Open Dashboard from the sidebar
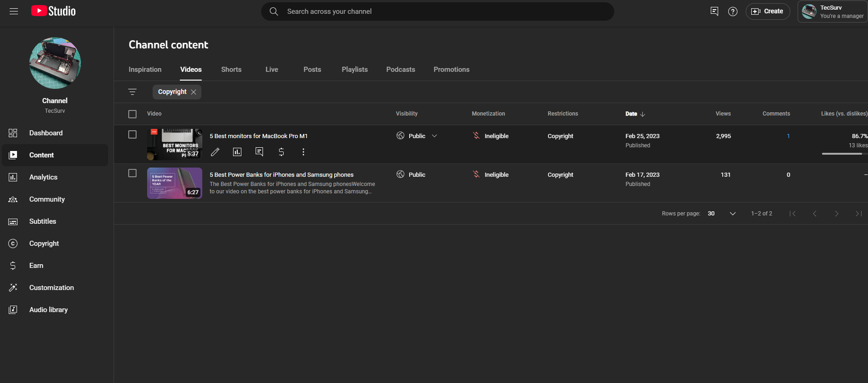Viewport: 868px width, 383px height. coord(55,133)
